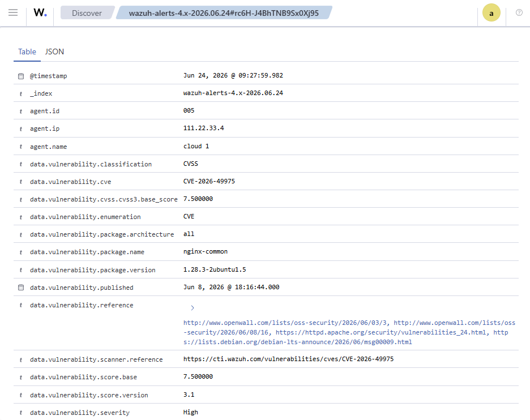Click the wazuh-alerts document breadcrumb
This screenshot has width=530, height=420.
tap(224, 13)
